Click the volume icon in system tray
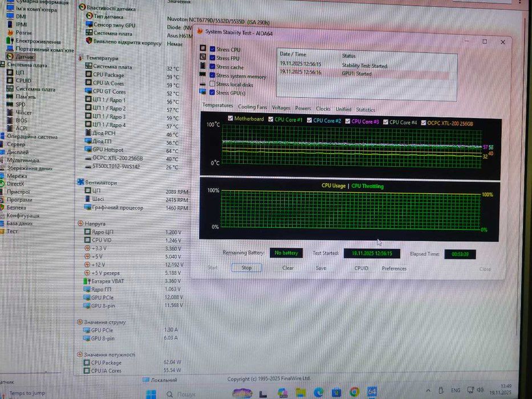Viewport: 532px width, 399px height. click(x=480, y=390)
